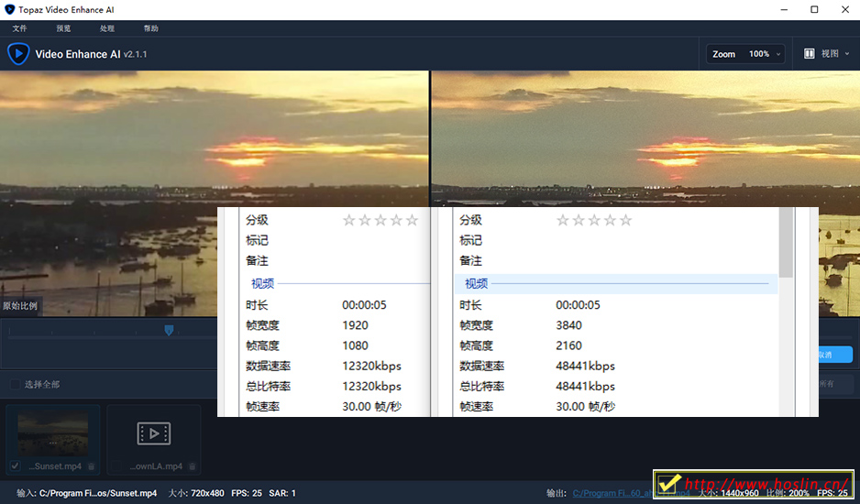Click the output size text 1440x960
The height and width of the screenshot is (504, 860).
pyautogui.click(x=739, y=493)
